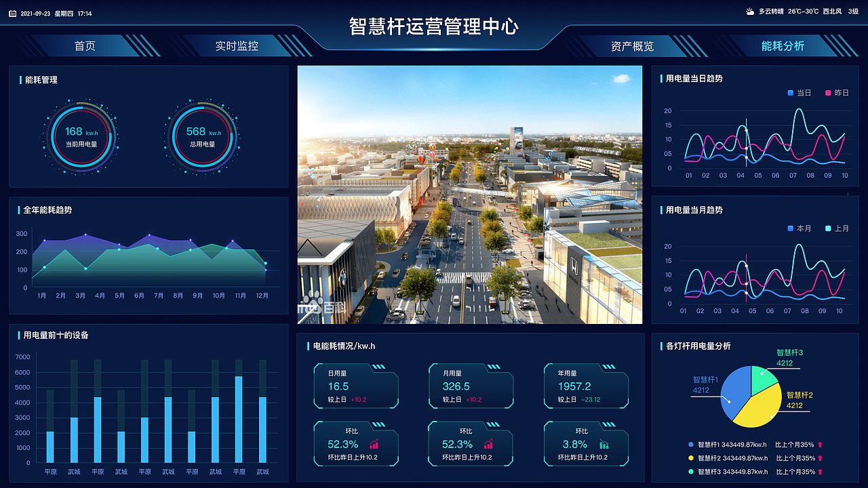Click the 当前用电量 circular gauge

click(x=81, y=137)
